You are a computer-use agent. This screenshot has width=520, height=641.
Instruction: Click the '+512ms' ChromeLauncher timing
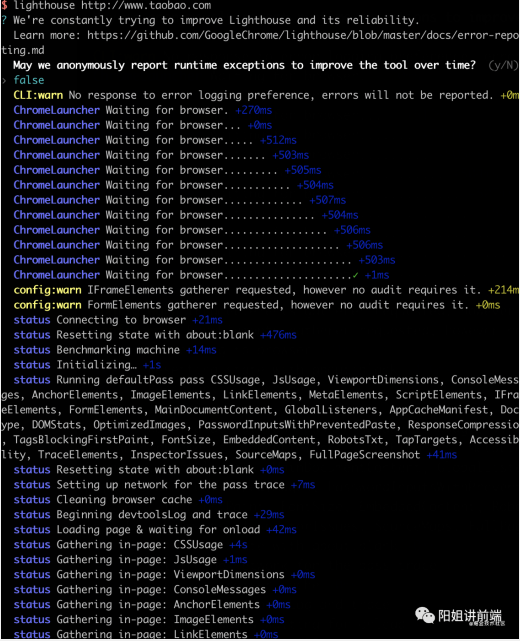pos(278,140)
